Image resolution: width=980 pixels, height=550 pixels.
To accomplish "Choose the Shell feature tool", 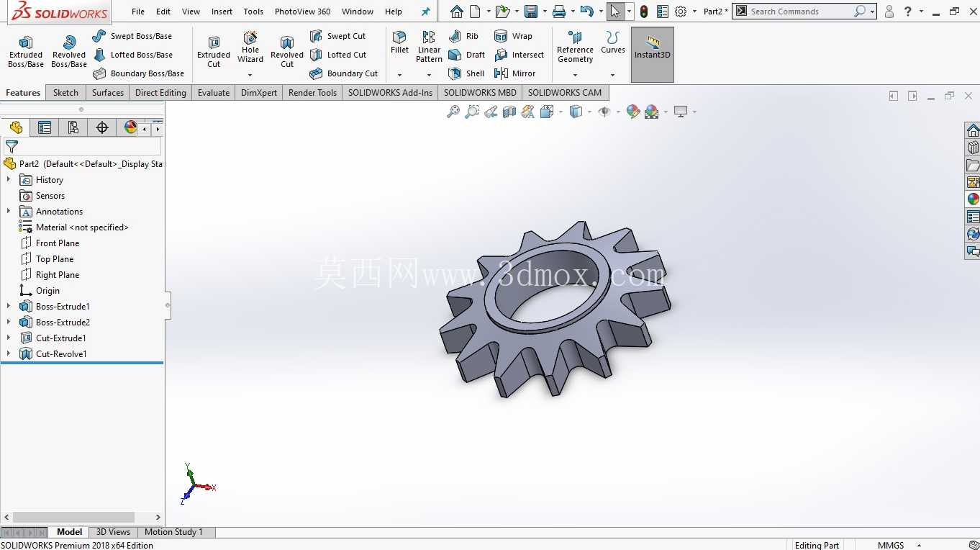I will 466,73.
